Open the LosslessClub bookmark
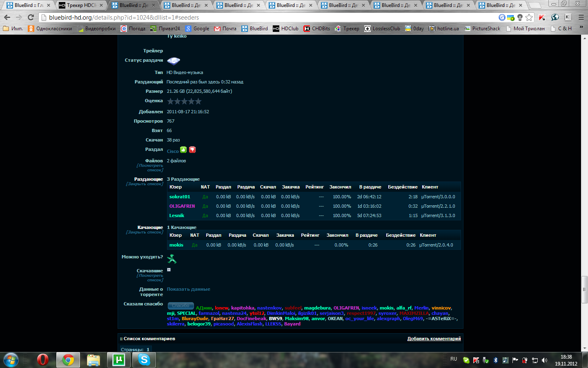The height and width of the screenshot is (368, 588). coord(382,29)
